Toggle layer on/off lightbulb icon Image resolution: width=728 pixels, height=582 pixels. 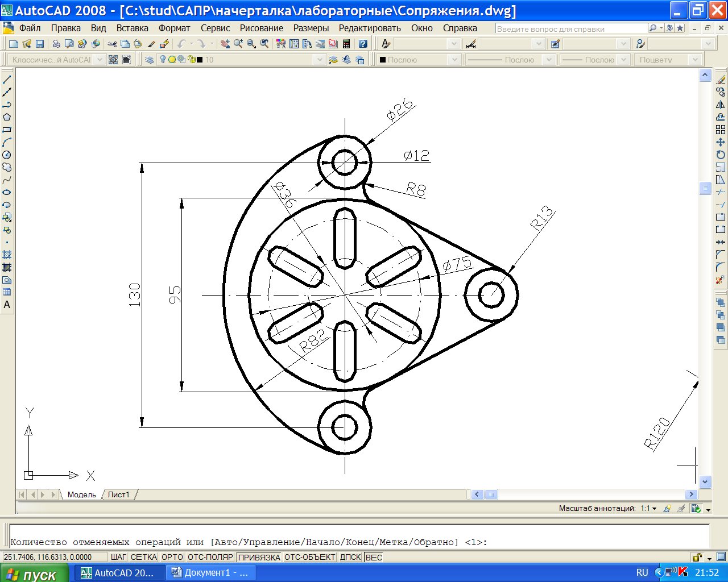pos(163,60)
